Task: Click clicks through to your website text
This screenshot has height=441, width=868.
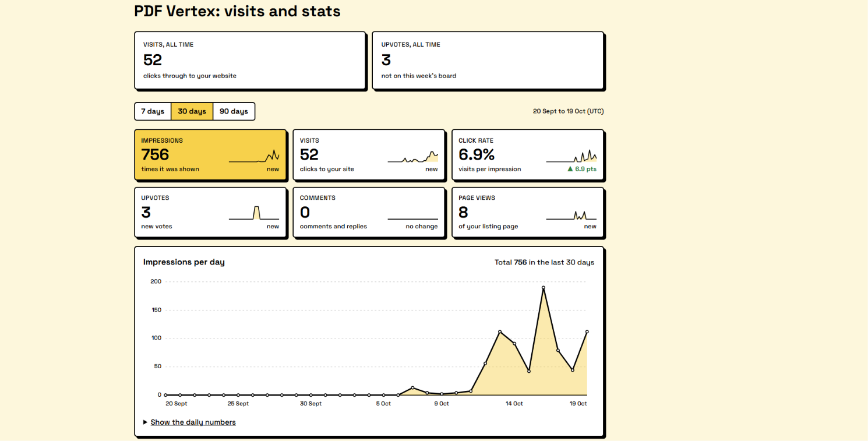Action: pos(190,76)
